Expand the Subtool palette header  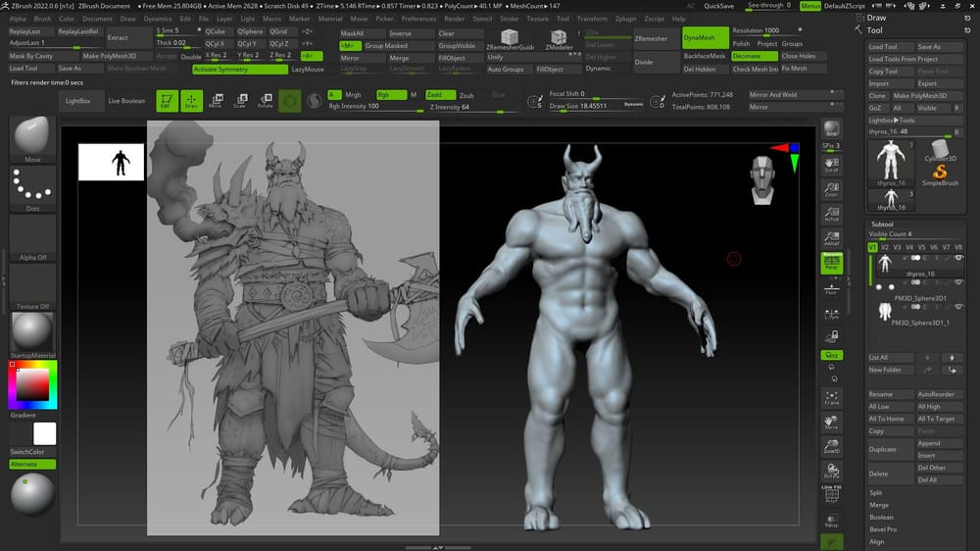click(x=882, y=224)
